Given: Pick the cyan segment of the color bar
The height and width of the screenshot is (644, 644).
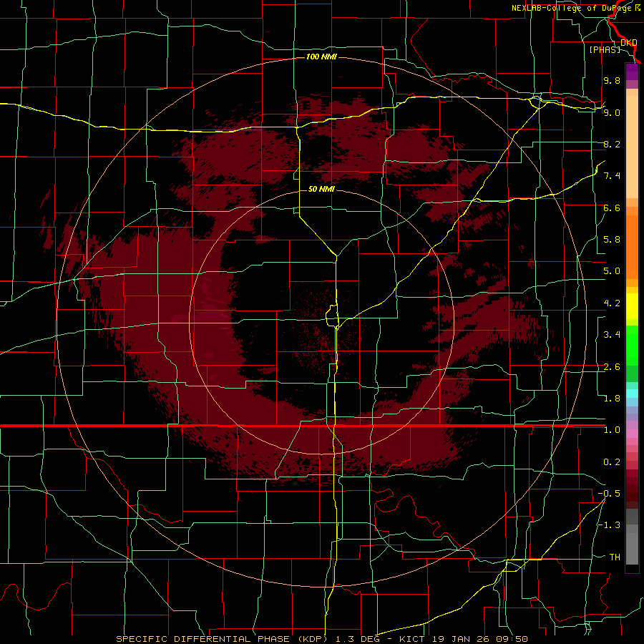Looking at the screenshot, I should (x=632, y=394).
